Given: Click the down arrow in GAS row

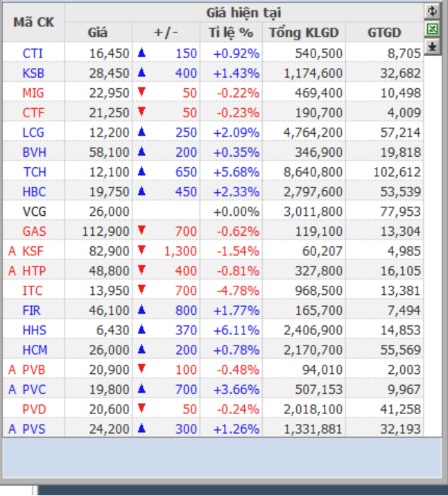Looking at the screenshot, I should 141,230.
